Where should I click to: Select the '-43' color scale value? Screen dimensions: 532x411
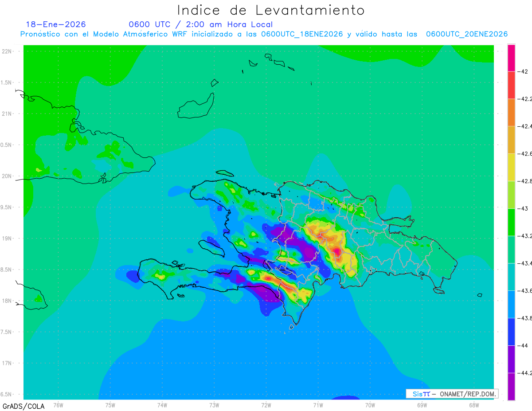coord(522,208)
